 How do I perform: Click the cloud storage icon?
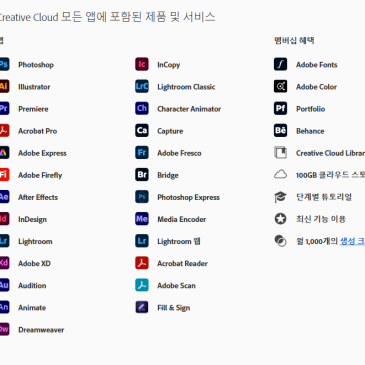[280, 174]
